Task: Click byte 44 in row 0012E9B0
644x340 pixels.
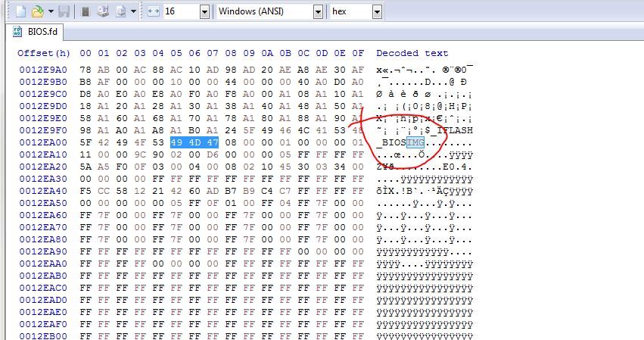Action: pos(231,82)
